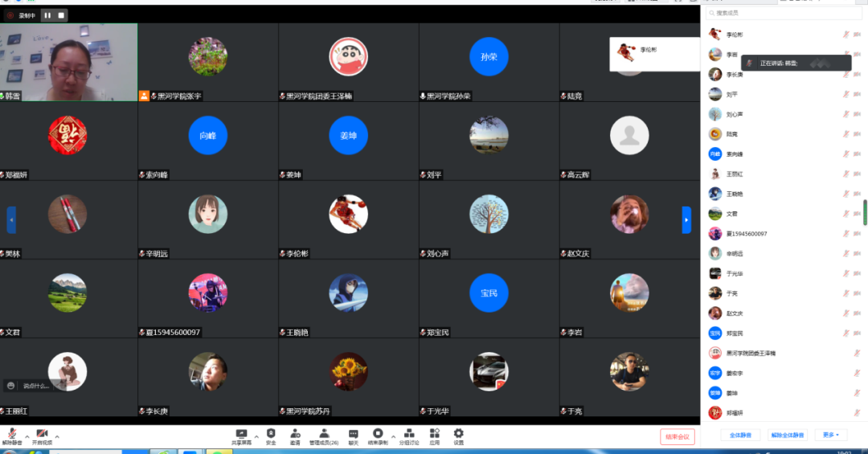
Task: Open 分组讨论 breakout rooms
Action: coord(409,436)
